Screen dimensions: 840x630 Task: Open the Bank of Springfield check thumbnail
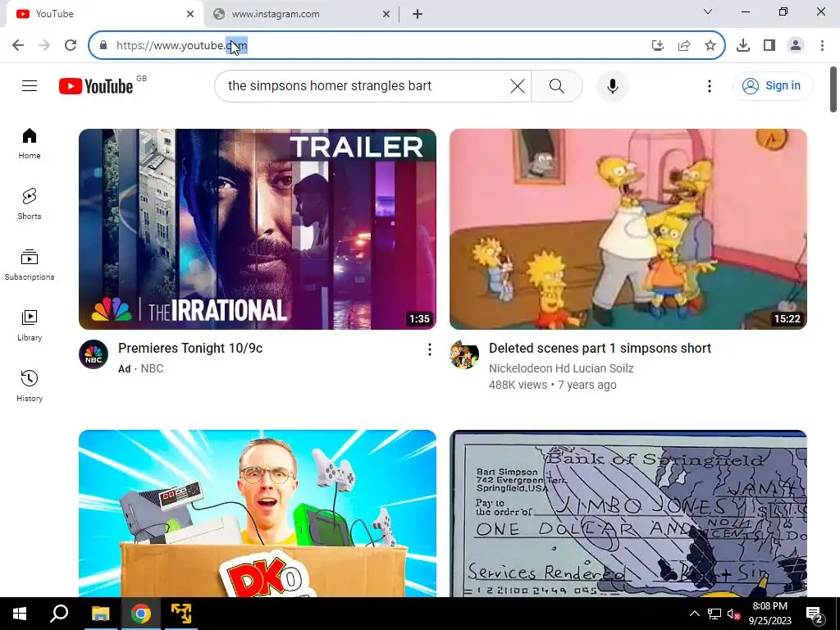click(628, 514)
